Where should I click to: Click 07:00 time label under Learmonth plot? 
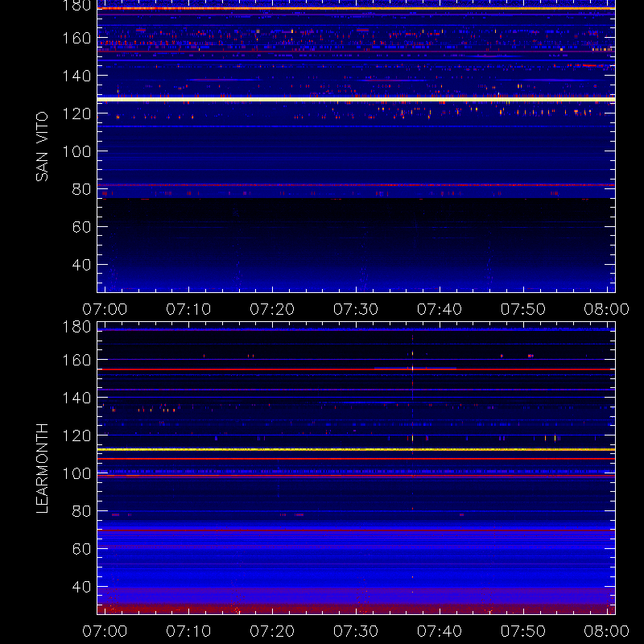click(x=105, y=631)
